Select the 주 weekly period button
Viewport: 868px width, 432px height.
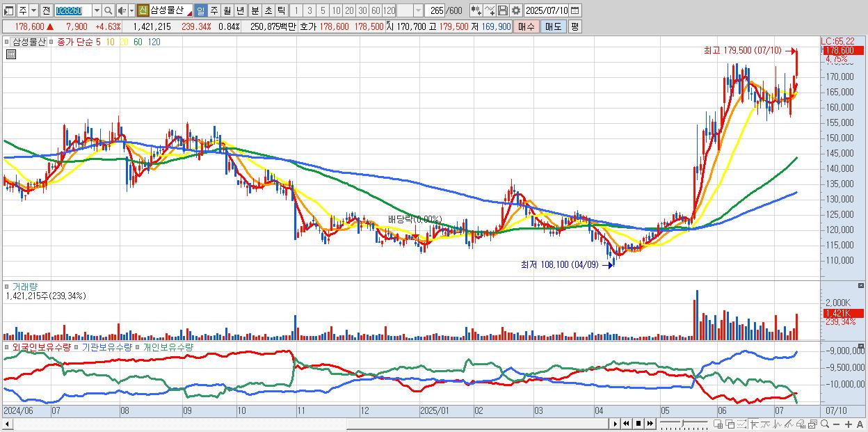[x=214, y=10]
